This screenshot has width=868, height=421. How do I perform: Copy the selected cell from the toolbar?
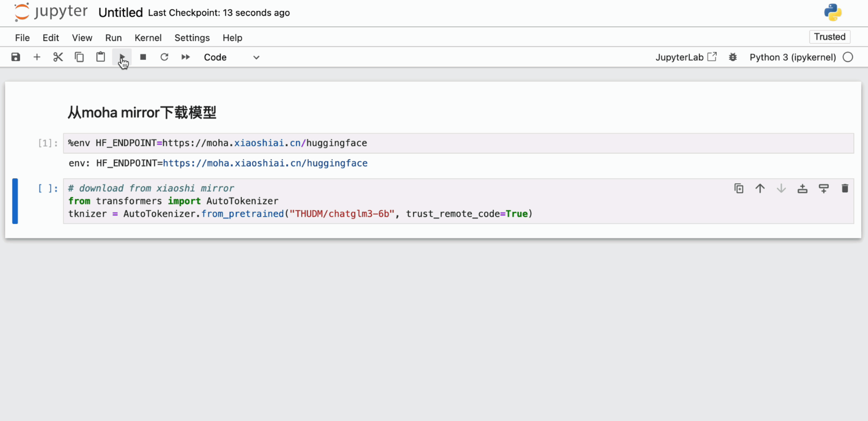[x=79, y=57]
